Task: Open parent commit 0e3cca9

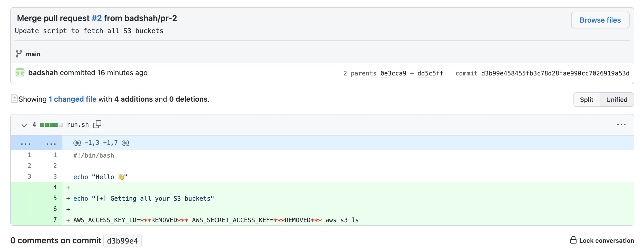Action: [393, 73]
